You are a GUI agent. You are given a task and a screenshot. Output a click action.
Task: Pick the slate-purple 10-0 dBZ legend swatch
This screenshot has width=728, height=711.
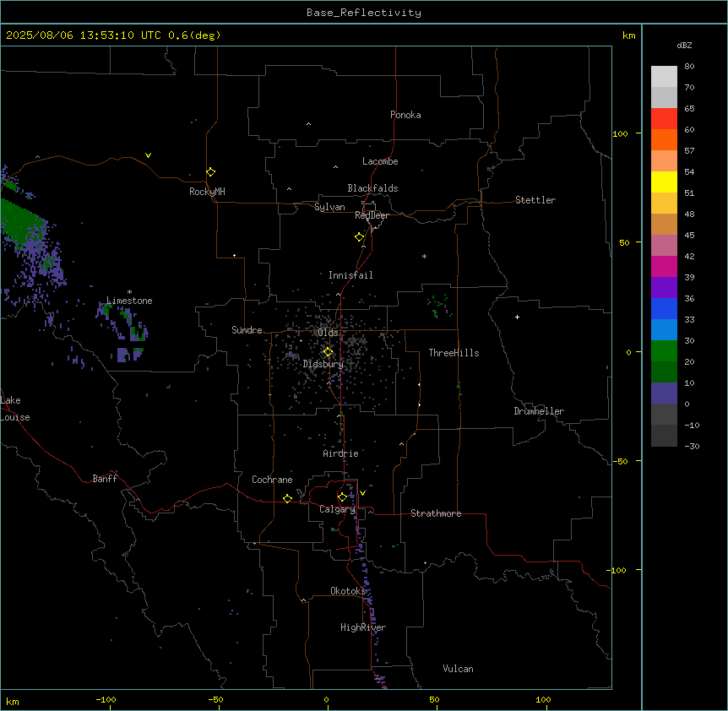pyautogui.click(x=664, y=393)
